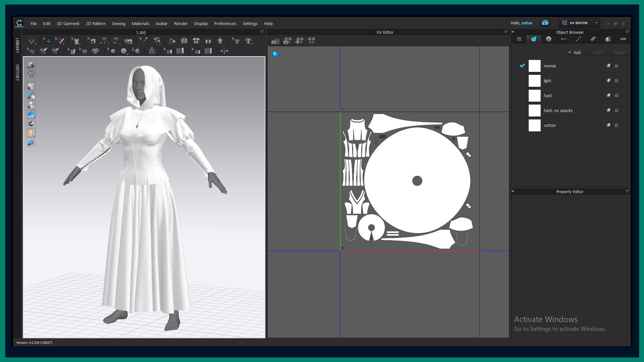Toggle Show Avatar visibility in 3D viewport
Image resolution: width=644 pixels, height=362 pixels.
tap(31, 105)
